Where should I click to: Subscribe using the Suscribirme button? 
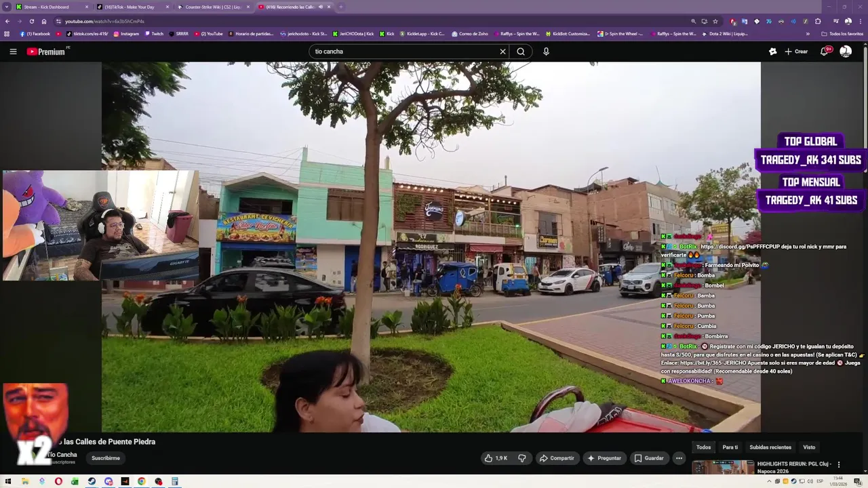(x=106, y=458)
